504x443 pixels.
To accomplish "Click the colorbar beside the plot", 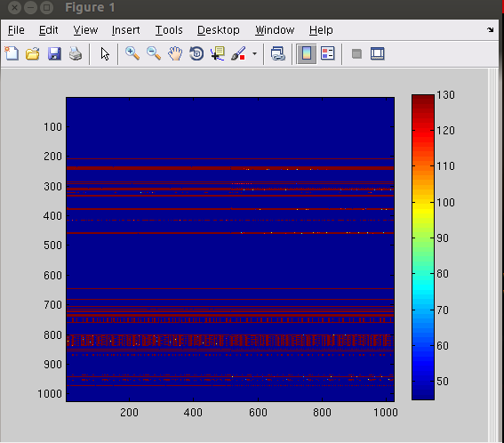I will (x=423, y=247).
